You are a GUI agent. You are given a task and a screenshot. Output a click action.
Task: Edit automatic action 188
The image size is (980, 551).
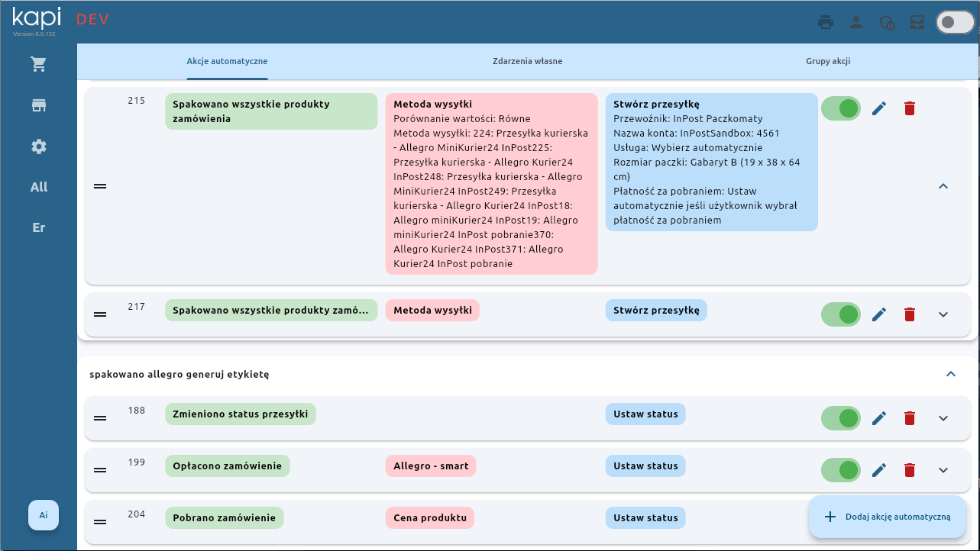click(x=879, y=418)
